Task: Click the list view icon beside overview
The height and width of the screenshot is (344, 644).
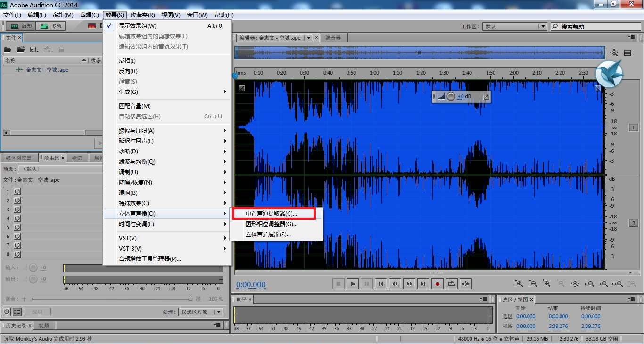Action: 627,53
